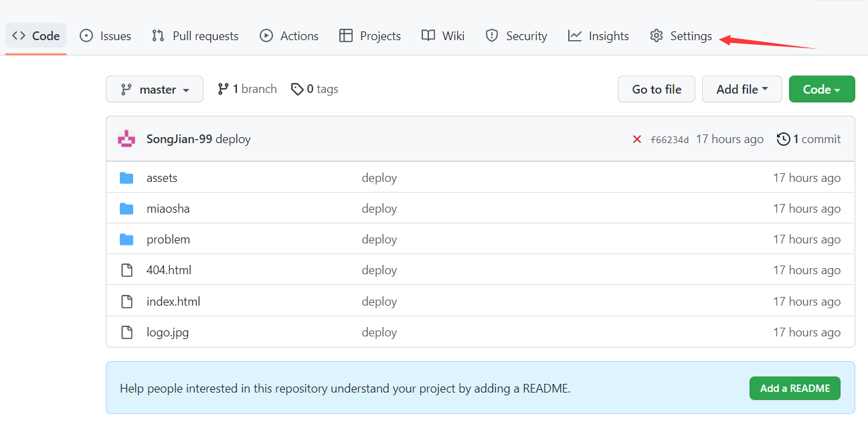
Task: Click deploy commit message in problem row
Action: pos(379,239)
